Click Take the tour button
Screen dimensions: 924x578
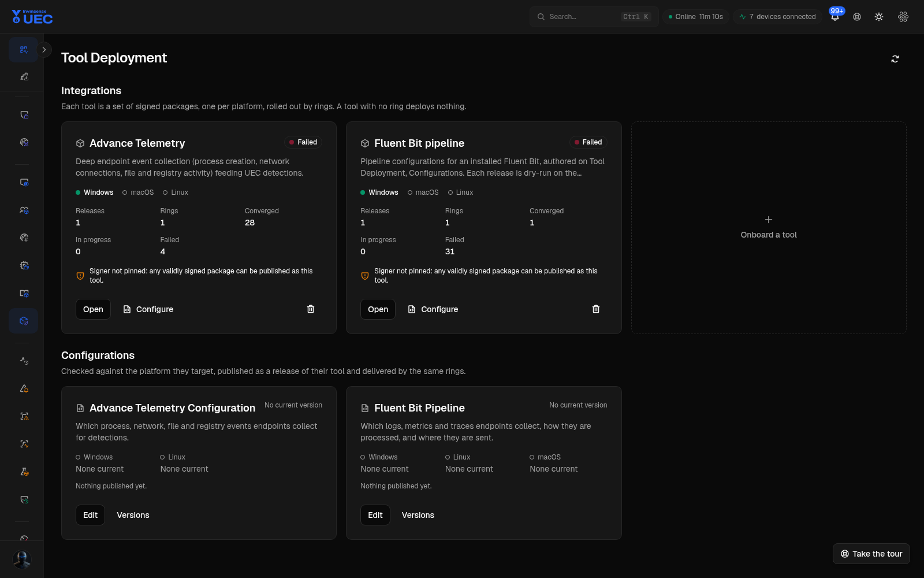871,554
